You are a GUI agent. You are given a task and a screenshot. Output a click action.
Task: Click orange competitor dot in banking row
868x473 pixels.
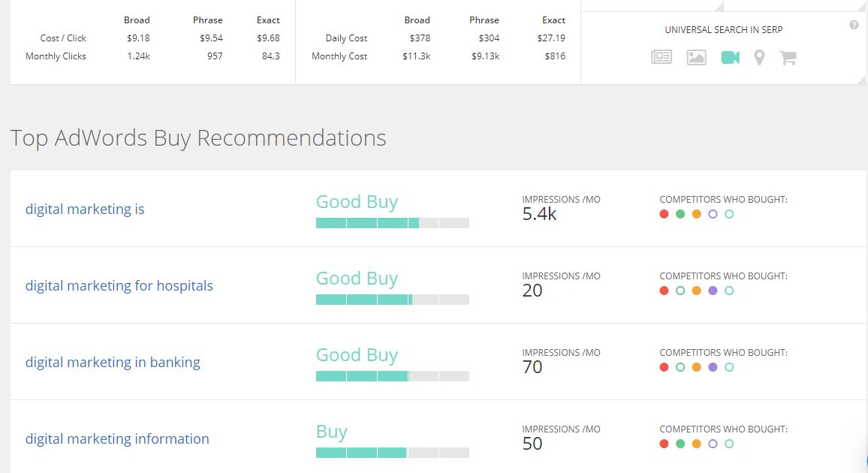[696, 367]
